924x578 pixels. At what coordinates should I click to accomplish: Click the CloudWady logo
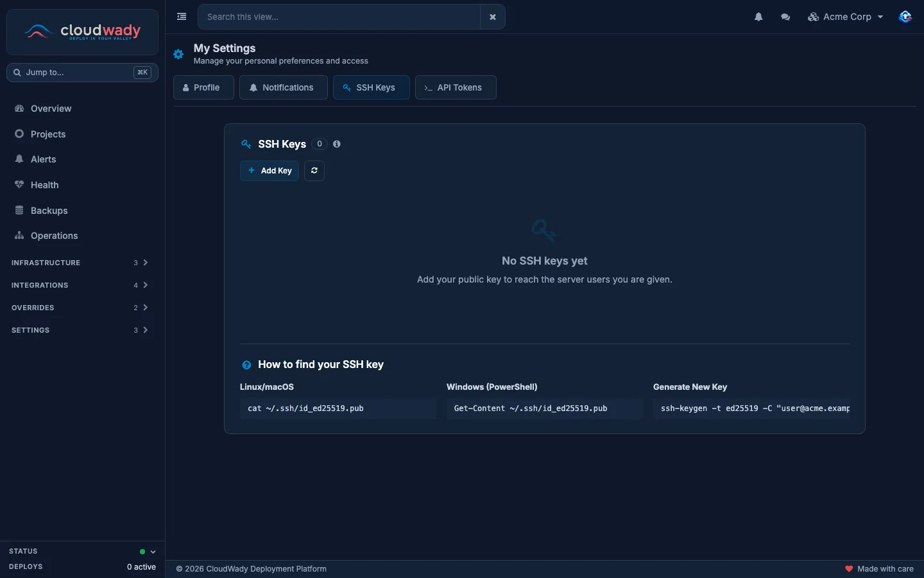(x=82, y=31)
